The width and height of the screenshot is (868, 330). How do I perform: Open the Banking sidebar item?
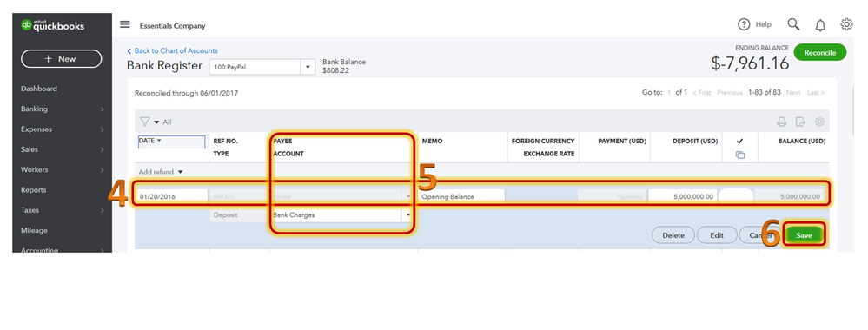tap(34, 109)
